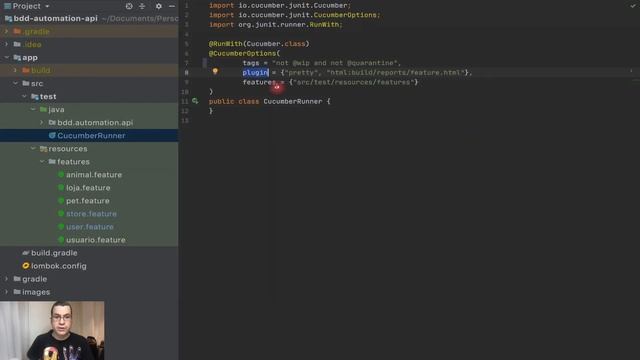This screenshot has width=640, height=360.
Task: Open animal.feature file
Action: point(94,175)
